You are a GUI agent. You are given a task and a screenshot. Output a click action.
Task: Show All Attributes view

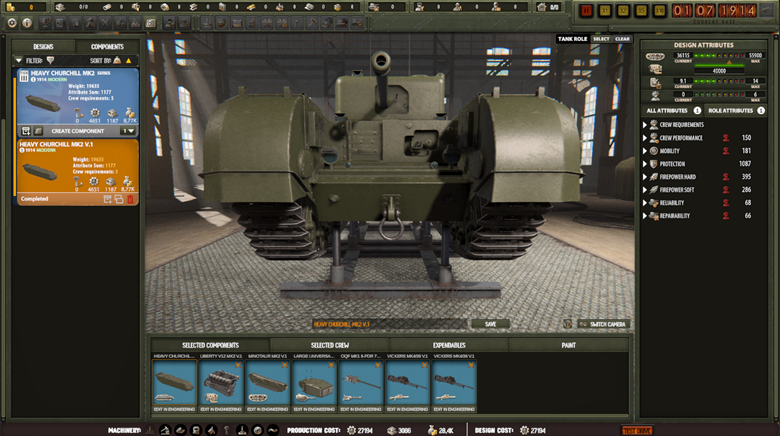coord(673,110)
